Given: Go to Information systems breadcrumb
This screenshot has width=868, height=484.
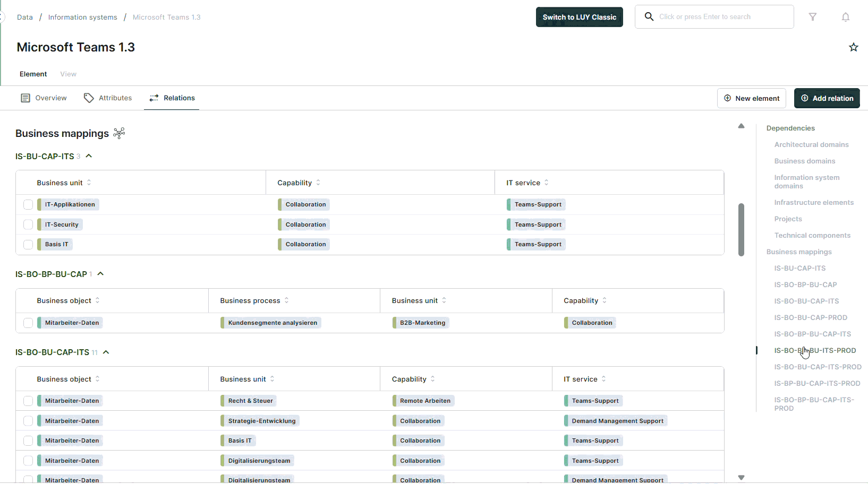Looking at the screenshot, I should (x=82, y=17).
